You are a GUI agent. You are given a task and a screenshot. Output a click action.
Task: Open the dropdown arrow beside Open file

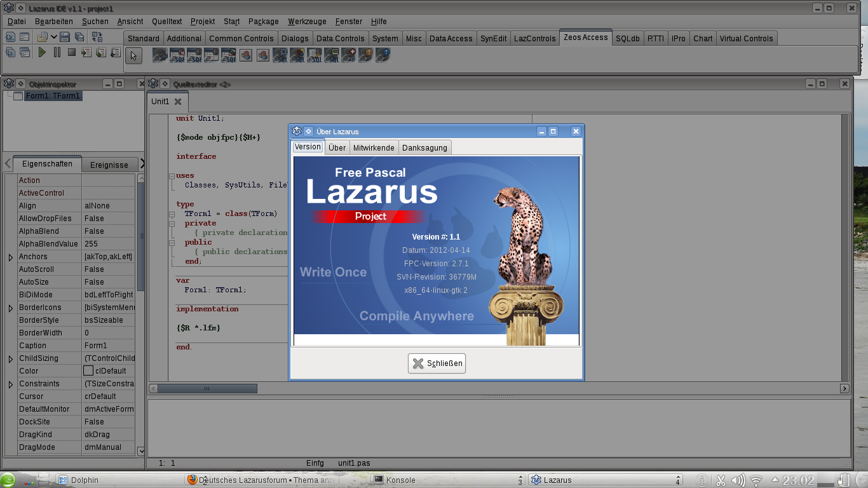click(x=54, y=37)
